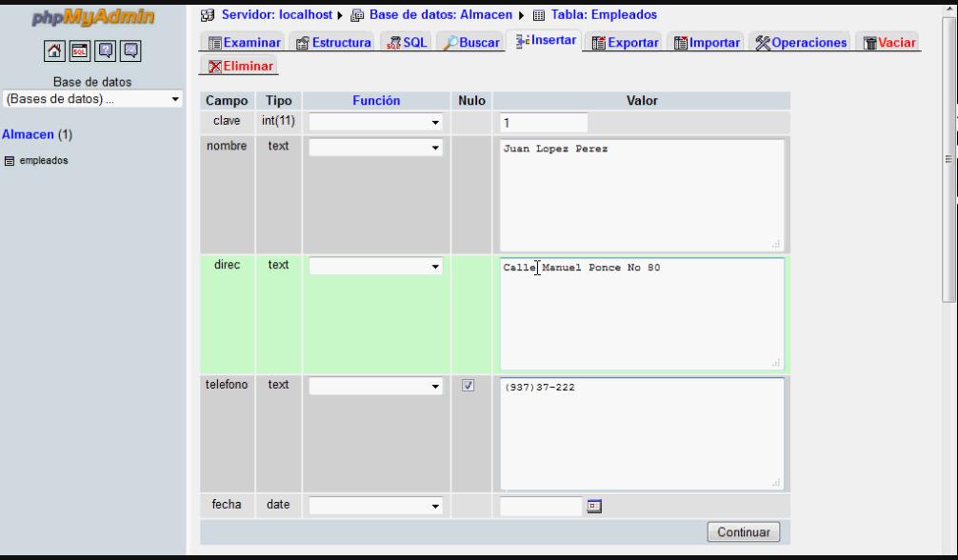Expand the Función dropdown for direc
958x560 pixels.
[377, 268]
